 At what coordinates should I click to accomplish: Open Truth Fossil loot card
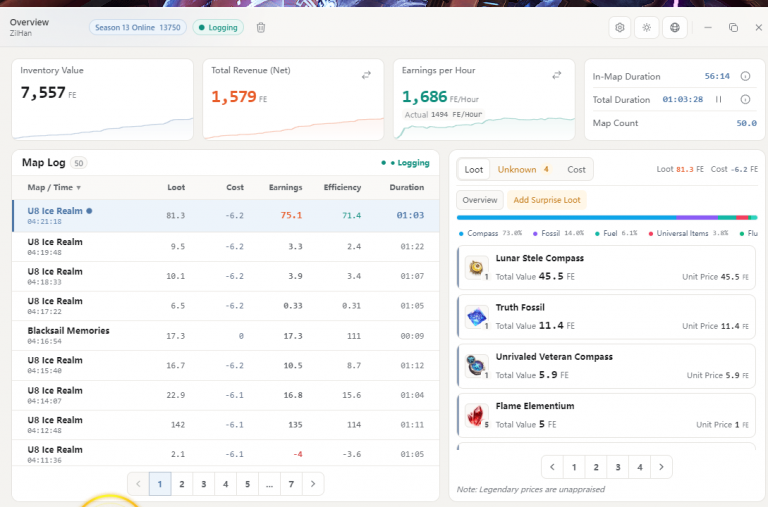(x=606, y=317)
